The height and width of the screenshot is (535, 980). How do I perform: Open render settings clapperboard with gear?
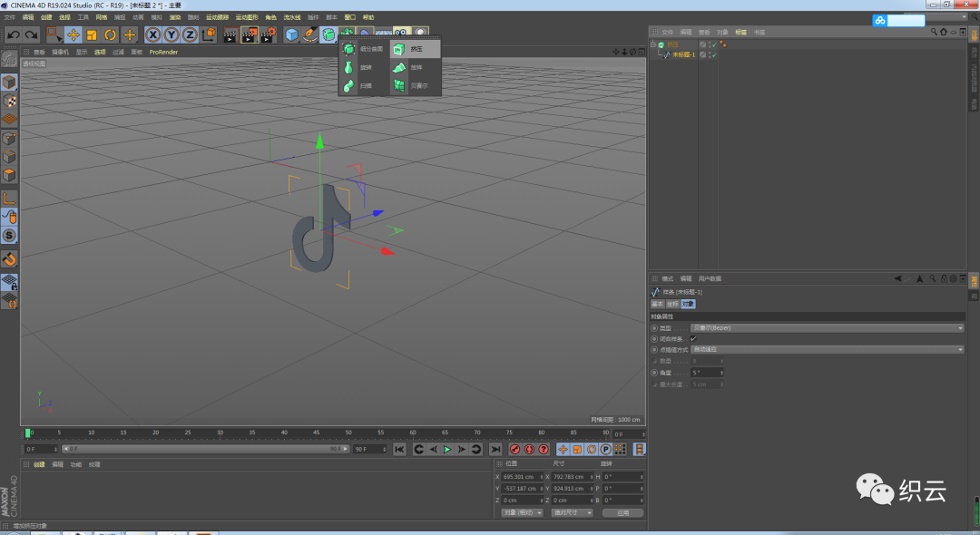click(x=268, y=35)
